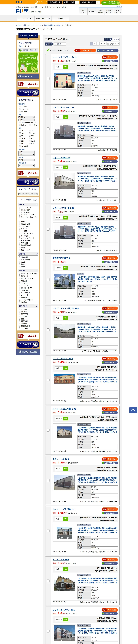The image size is (138, 644).
Task: Open 土地（売り地） in the header navigation
Action: click(100, 11)
